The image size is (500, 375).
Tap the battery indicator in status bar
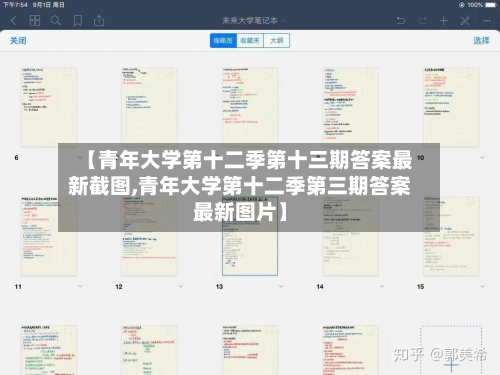[x=491, y=5]
